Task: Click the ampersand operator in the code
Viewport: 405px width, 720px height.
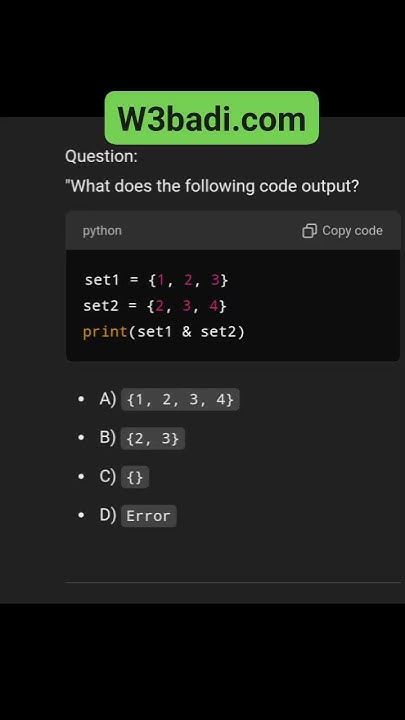Action: (186, 332)
